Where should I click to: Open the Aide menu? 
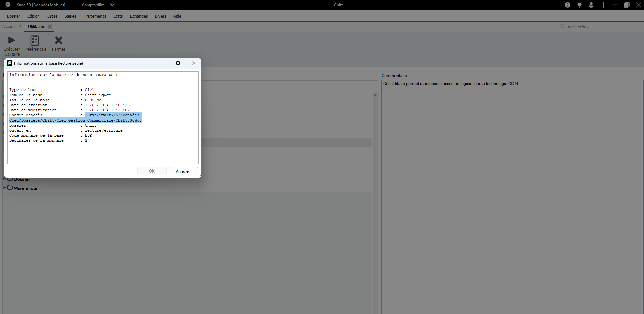tap(177, 16)
